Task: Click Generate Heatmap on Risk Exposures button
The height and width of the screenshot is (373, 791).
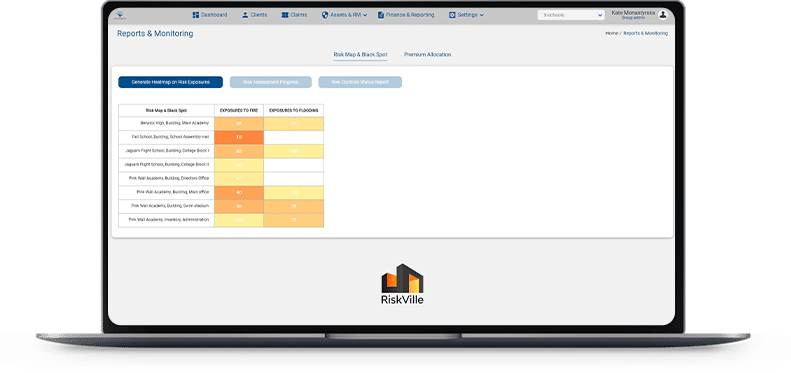Action: pyautogui.click(x=171, y=82)
